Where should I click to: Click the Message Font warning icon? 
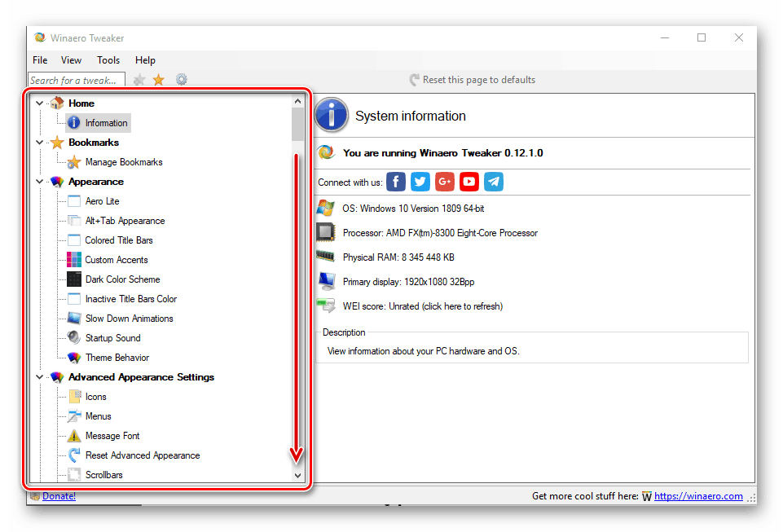pos(74,436)
